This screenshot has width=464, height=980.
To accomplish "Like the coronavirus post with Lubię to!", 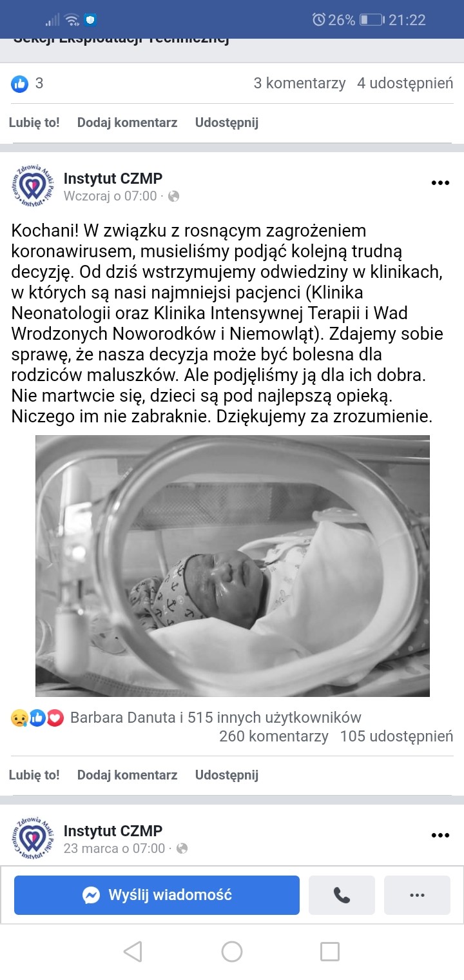I will pos(34,775).
